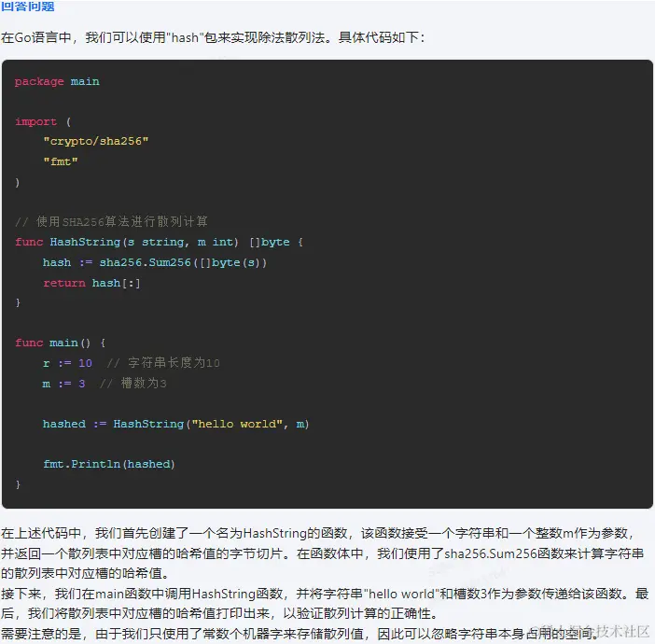Click the 'return hash[:]' line
This screenshot has width=655, height=644.
pos(91,283)
